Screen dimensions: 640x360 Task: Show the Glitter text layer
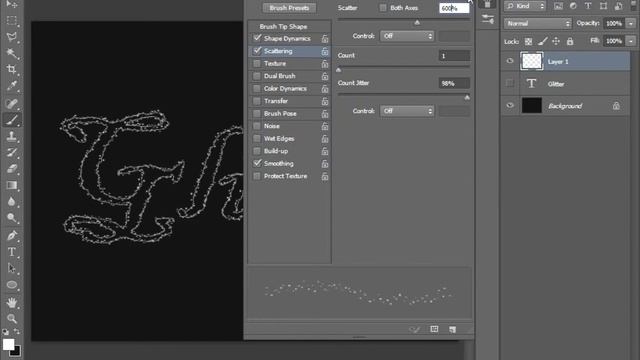point(510,83)
